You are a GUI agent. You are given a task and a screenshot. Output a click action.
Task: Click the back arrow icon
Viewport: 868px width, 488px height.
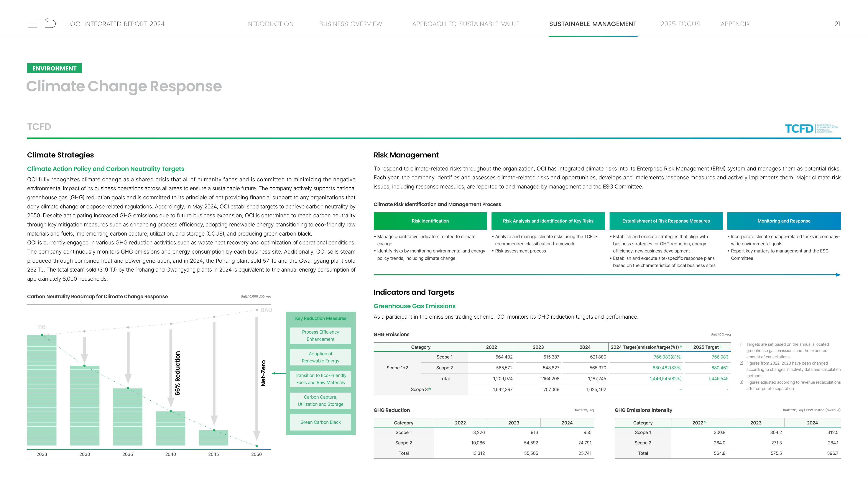pos(50,23)
